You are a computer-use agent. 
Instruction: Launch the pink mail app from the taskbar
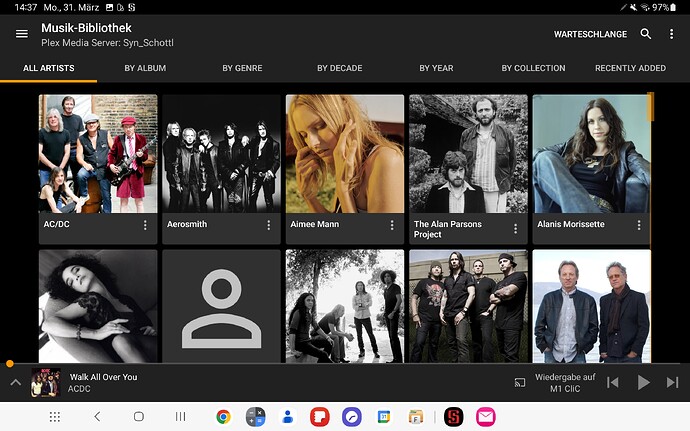click(x=486, y=416)
